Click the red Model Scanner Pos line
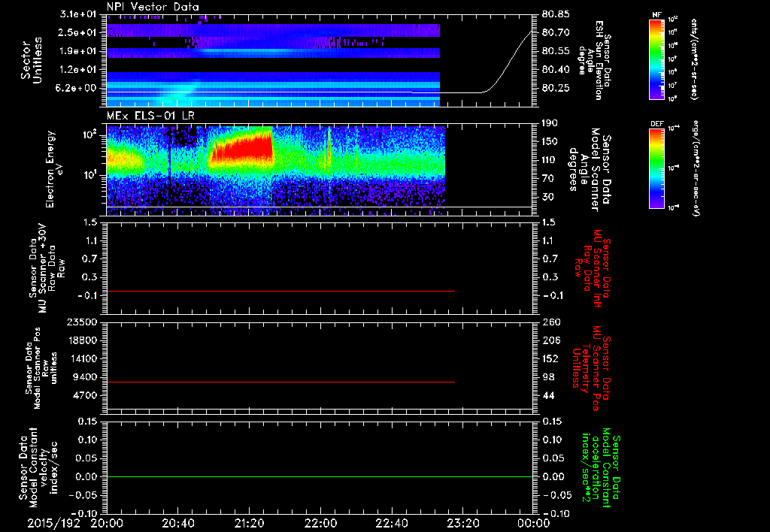The image size is (770, 532). (281, 382)
